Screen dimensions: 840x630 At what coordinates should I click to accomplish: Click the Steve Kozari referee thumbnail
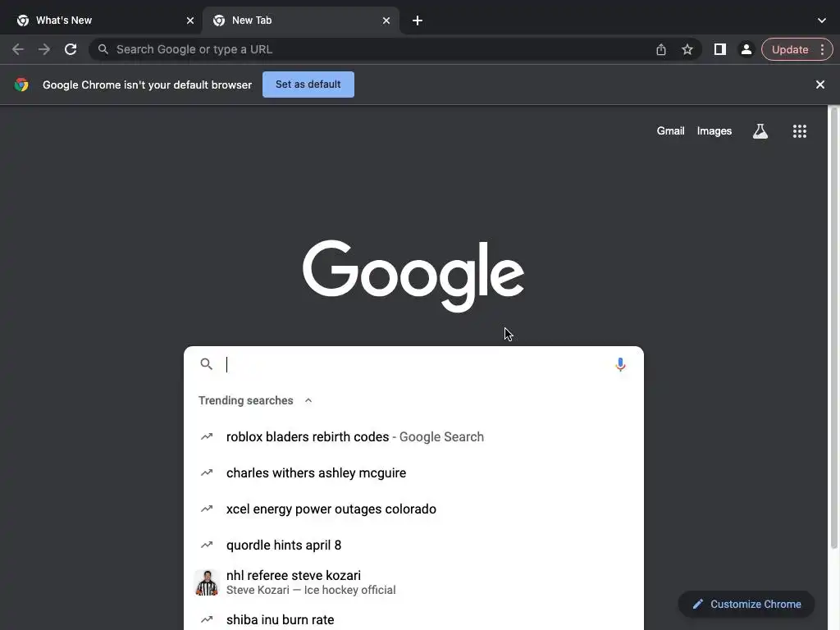point(207,582)
